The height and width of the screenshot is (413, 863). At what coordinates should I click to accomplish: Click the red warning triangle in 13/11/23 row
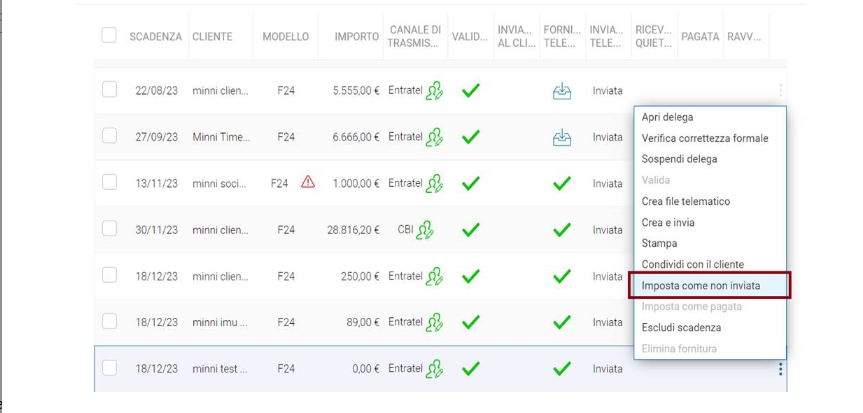308,182
